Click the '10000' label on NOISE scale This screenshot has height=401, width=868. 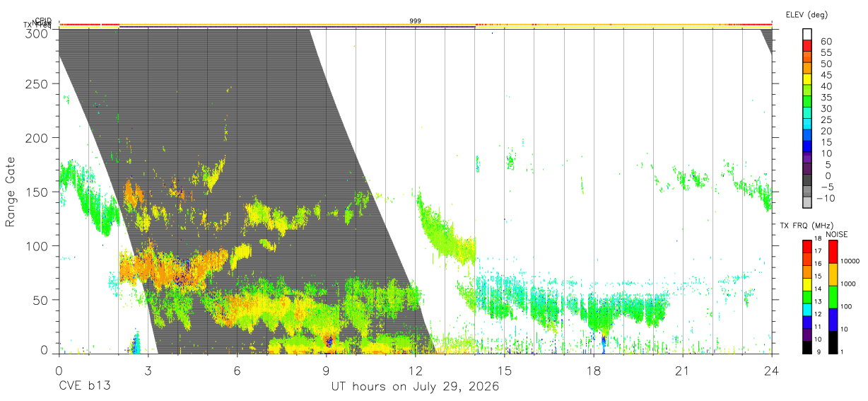849,261
